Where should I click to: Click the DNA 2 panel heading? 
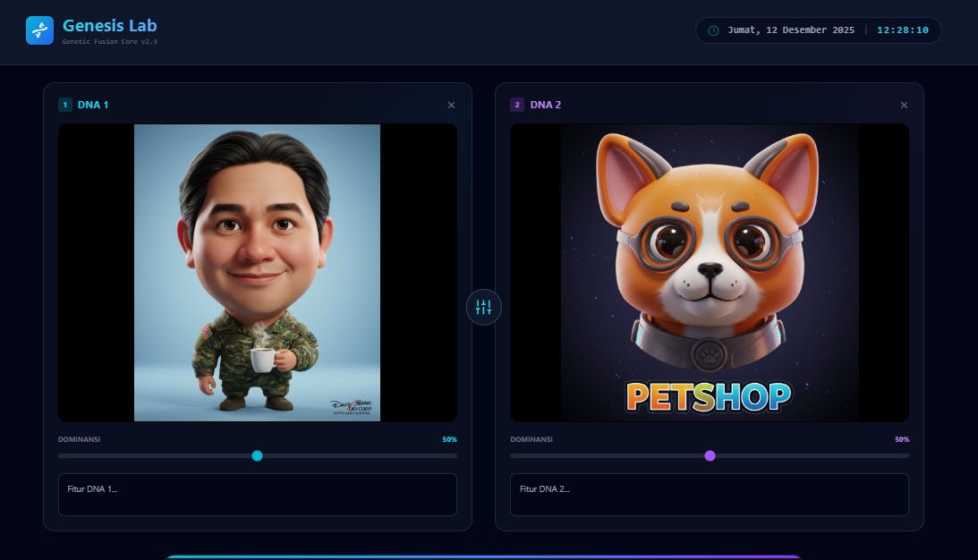pyautogui.click(x=546, y=105)
